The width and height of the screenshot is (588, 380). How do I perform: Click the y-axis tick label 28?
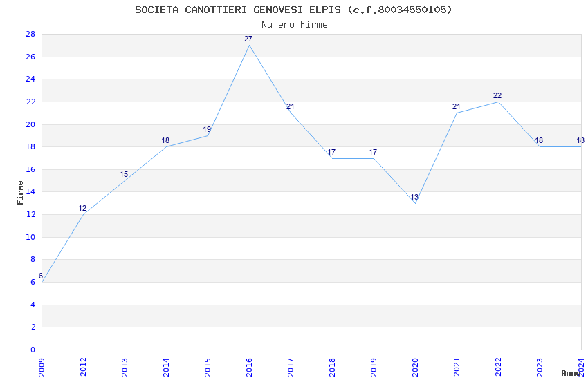tap(30, 34)
